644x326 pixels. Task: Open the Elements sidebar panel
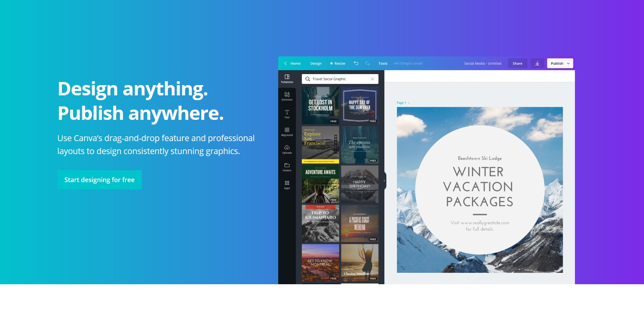click(287, 97)
